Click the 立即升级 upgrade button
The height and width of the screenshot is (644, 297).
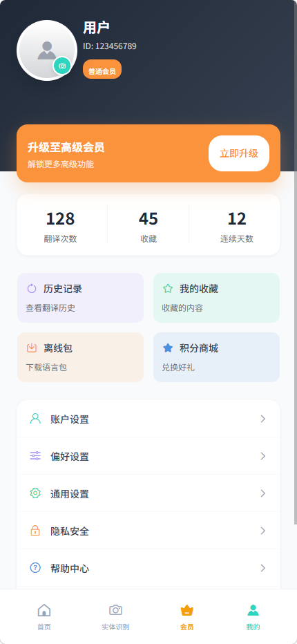(x=239, y=153)
